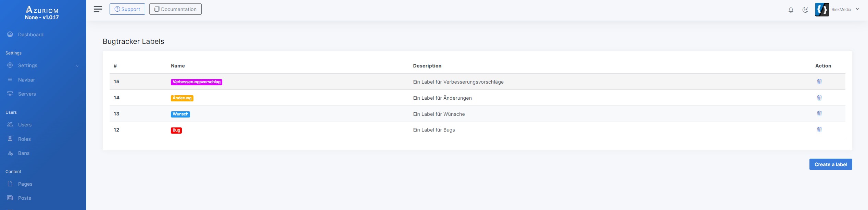The image size is (868, 210).
Task: Click description 'Ein Label für Änderungen'
Action: (x=442, y=98)
